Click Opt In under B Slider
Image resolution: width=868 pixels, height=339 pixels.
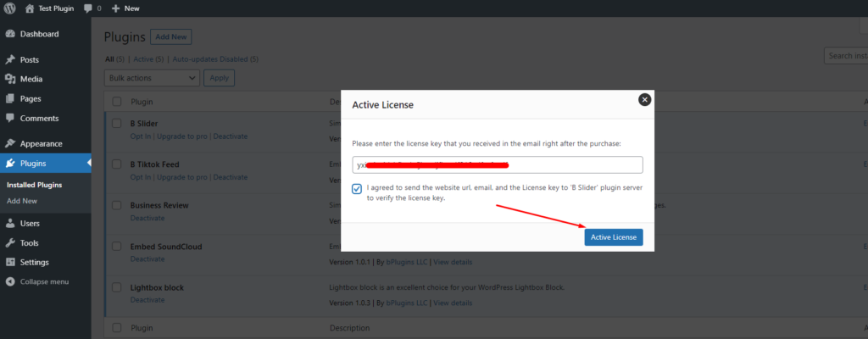[141, 136]
